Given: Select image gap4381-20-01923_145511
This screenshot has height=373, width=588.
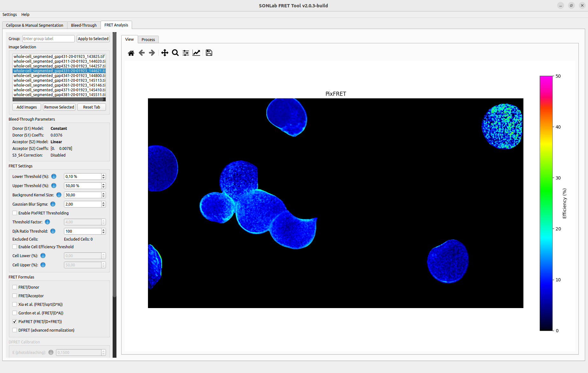Looking at the screenshot, I should click(59, 95).
